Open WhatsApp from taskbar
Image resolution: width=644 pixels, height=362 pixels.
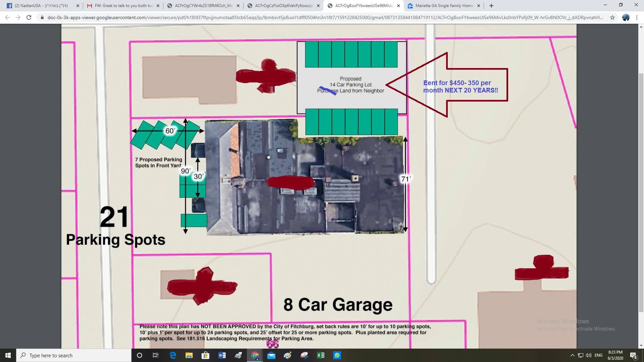[x=337, y=355]
